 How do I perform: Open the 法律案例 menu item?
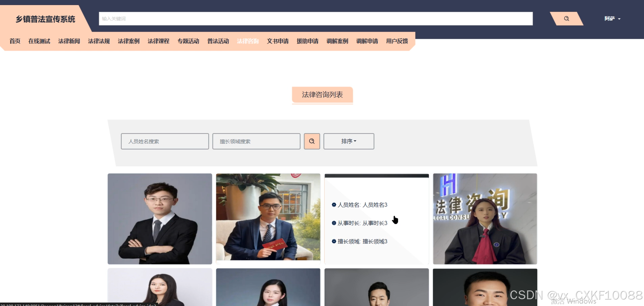pos(128,41)
